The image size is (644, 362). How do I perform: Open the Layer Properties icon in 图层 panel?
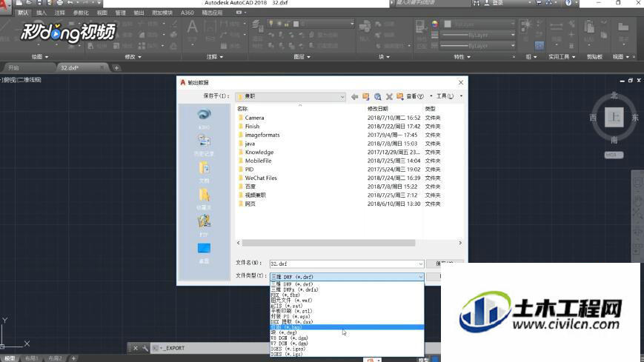257,26
